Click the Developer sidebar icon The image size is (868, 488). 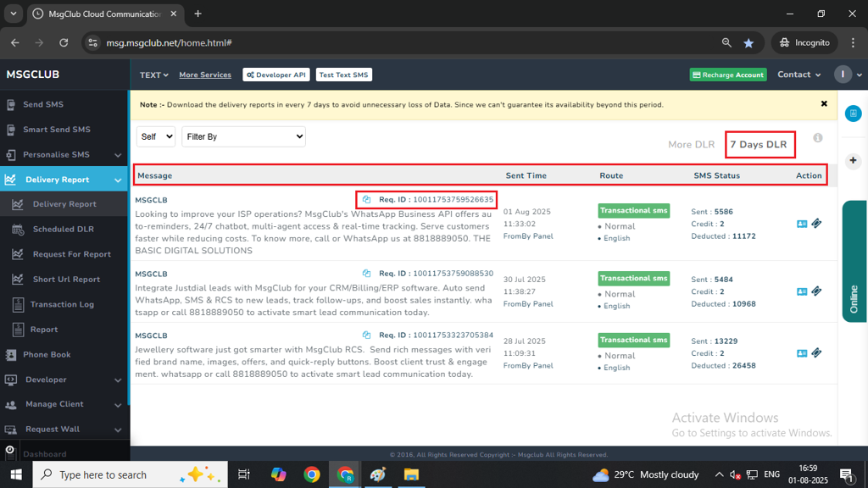(10, 380)
